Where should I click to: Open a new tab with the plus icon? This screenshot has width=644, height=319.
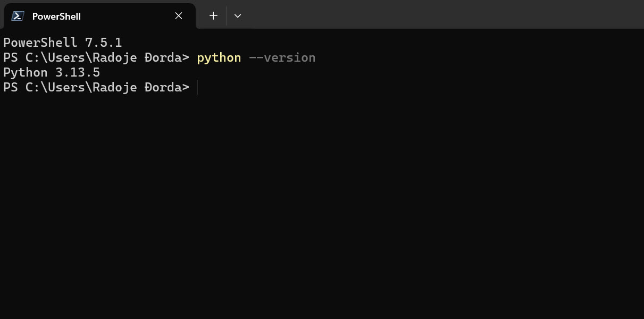tap(213, 15)
